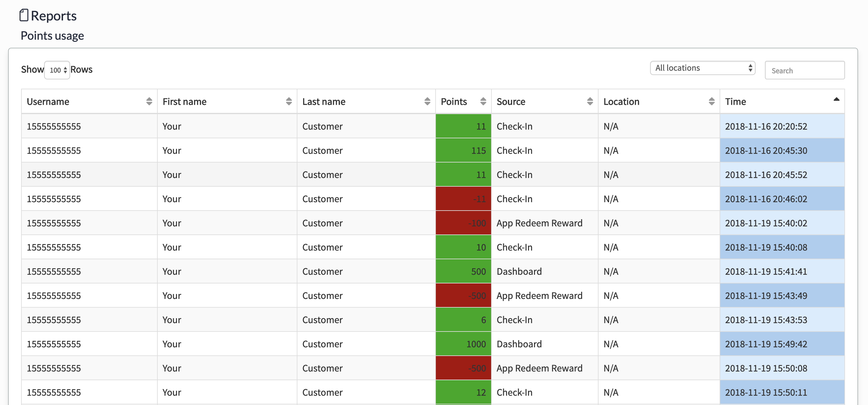The image size is (868, 405).
Task: Click the time 2018-11-16 20:20:52
Action: (x=766, y=126)
